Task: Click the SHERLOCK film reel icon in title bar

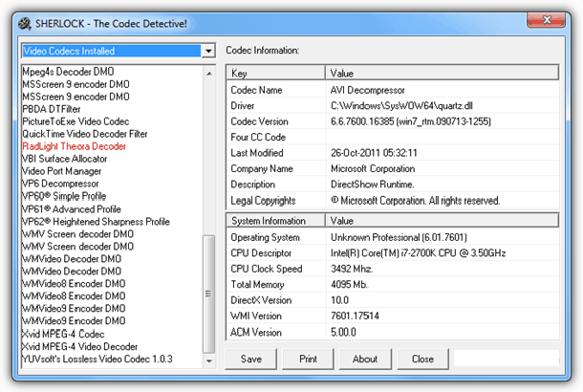Action: [x=25, y=24]
